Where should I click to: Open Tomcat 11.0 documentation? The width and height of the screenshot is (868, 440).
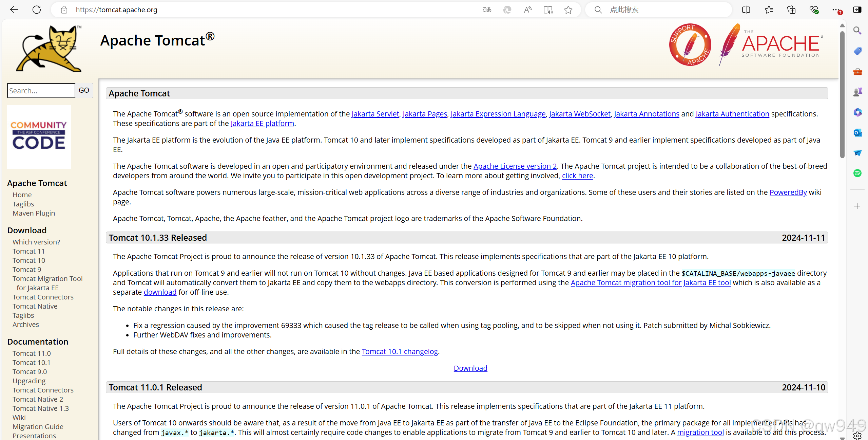click(32, 353)
